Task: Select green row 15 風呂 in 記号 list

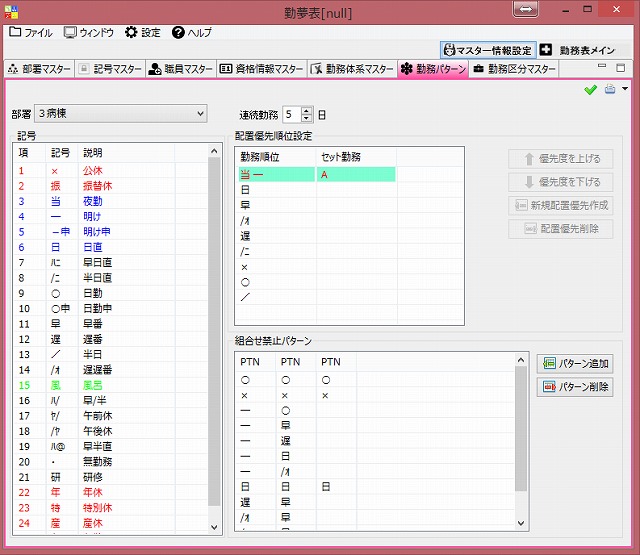Action: [110, 385]
